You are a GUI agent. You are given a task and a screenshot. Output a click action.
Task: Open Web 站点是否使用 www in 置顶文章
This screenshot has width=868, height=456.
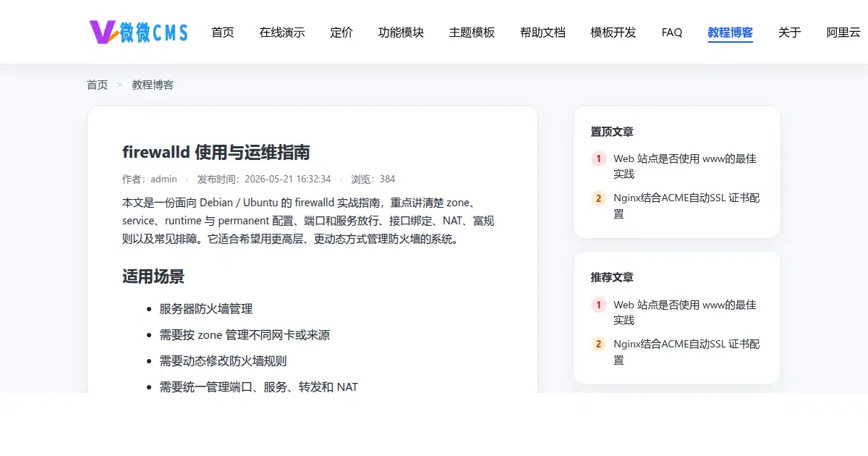pos(685,166)
